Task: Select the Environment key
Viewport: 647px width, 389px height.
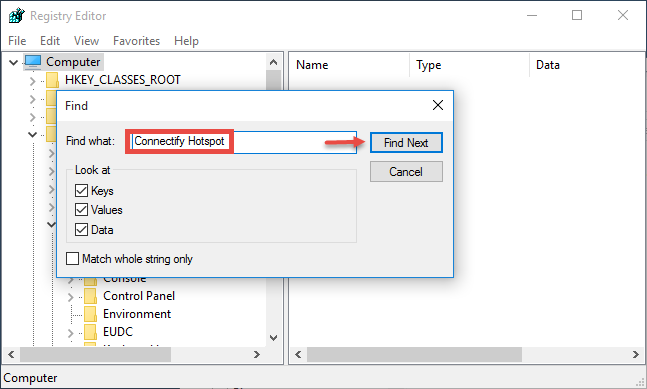Action: click(137, 314)
